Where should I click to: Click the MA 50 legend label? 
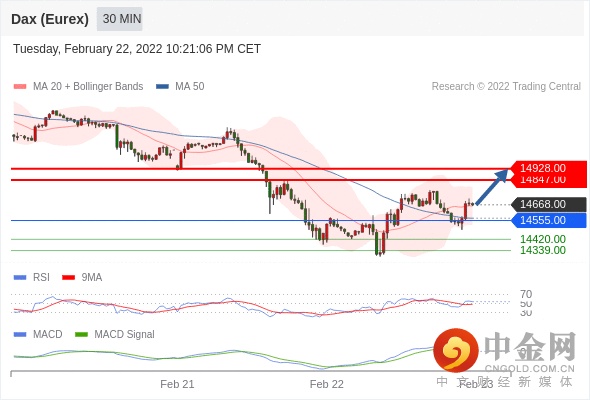(x=190, y=87)
